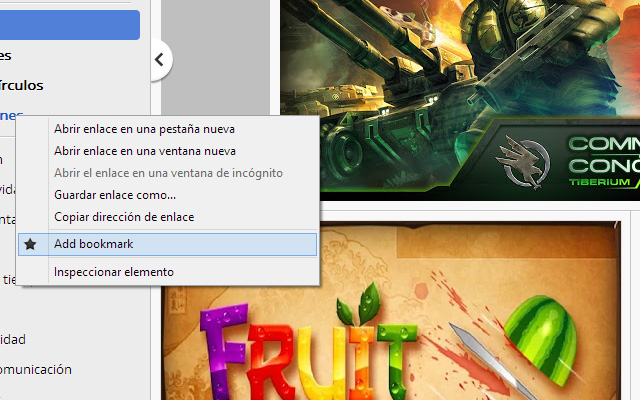Click the "Add bookmark" menu item
This screenshot has height=400, width=640.
167,244
